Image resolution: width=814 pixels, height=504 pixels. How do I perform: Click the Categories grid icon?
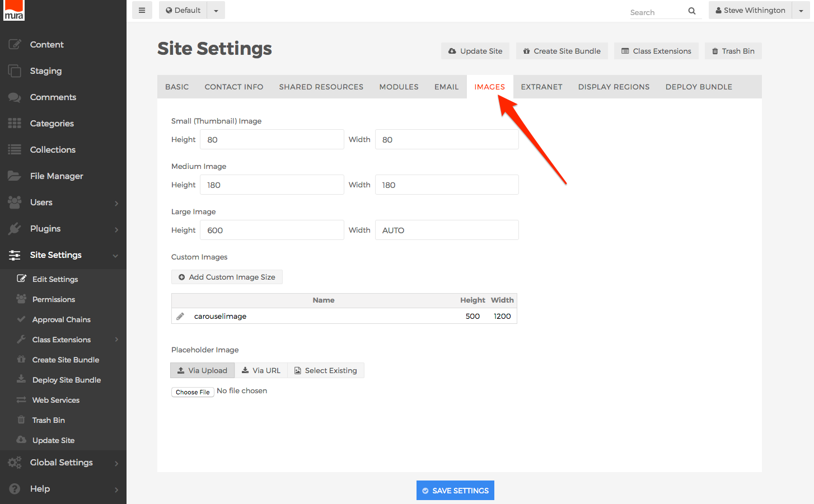click(x=15, y=124)
